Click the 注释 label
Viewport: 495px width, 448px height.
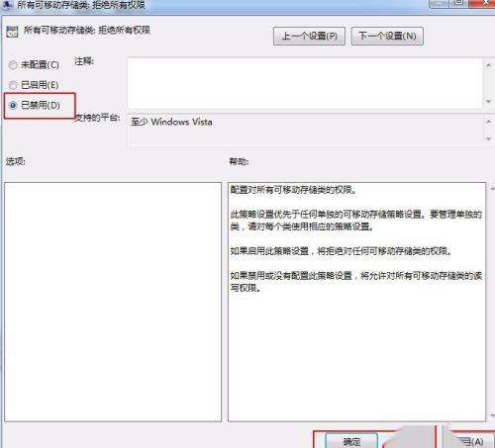(84, 61)
